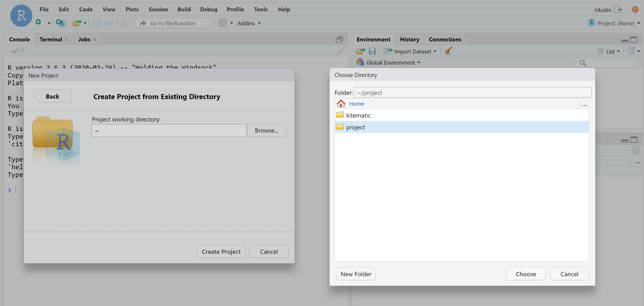Click the New Folder button
Screen dimensions: 644x306
click(x=356, y=274)
